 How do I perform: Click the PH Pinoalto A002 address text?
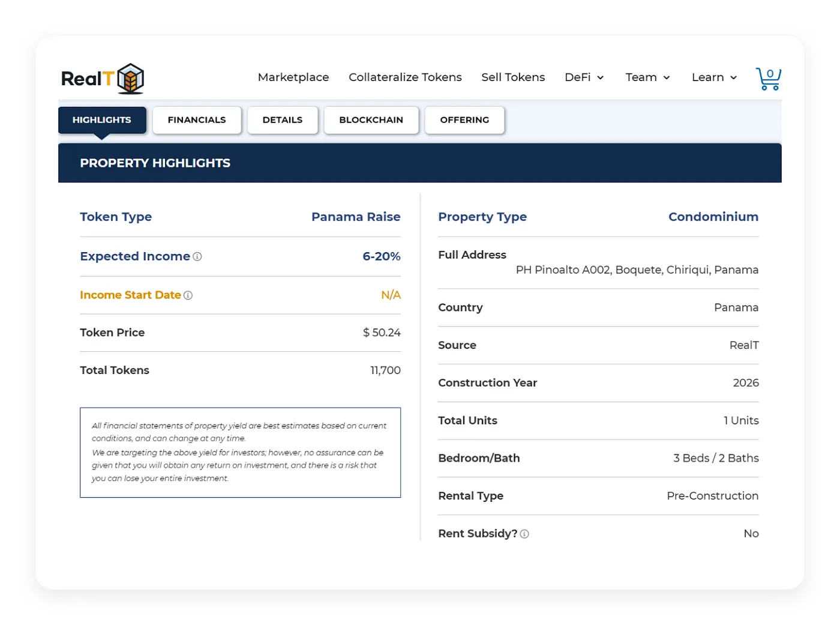point(637,270)
